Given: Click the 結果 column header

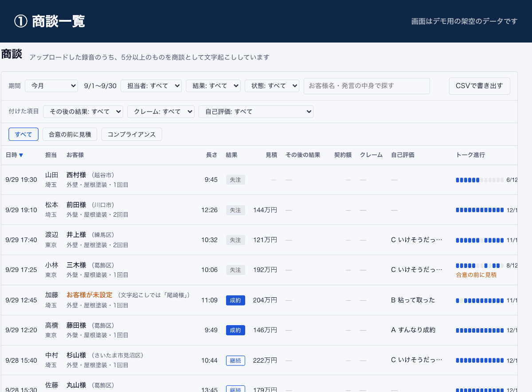Looking at the screenshot, I should click(231, 155).
